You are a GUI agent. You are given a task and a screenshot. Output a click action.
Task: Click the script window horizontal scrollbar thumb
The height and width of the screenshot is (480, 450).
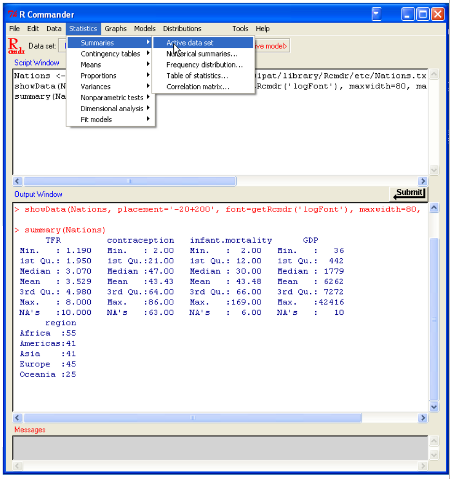[x=130, y=181]
